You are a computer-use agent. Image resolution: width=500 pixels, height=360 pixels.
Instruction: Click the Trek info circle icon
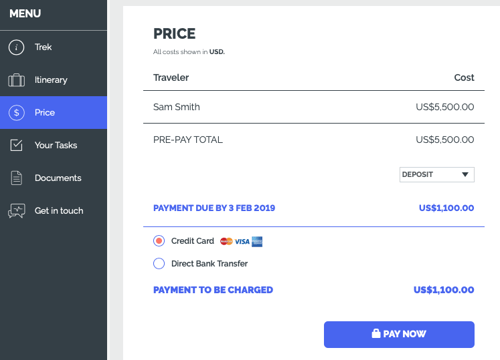pos(16,47)
